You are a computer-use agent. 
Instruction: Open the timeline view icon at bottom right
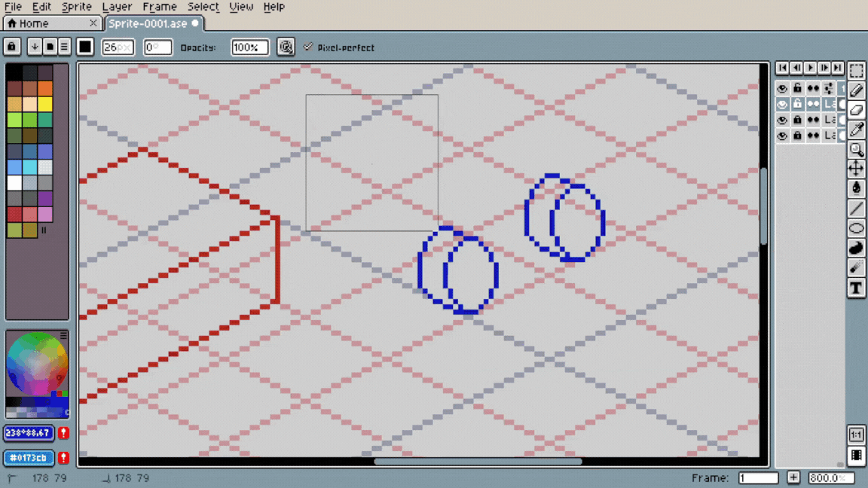(x=857, y=456)
